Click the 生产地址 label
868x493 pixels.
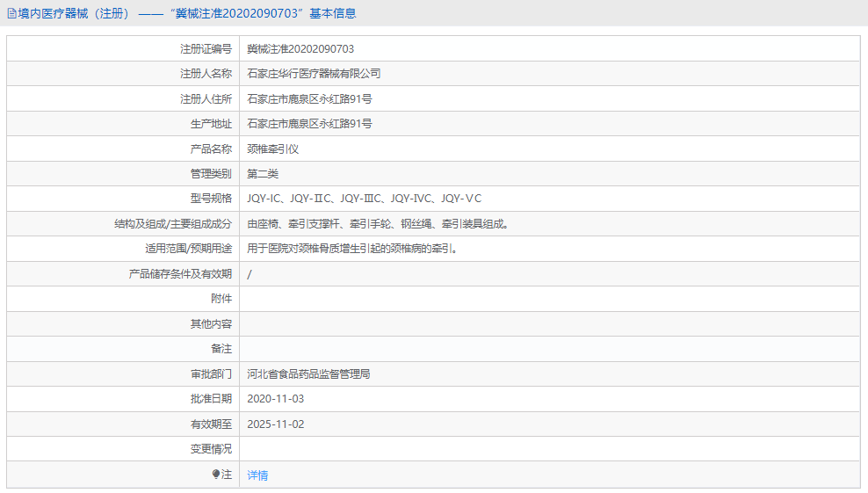211,124
